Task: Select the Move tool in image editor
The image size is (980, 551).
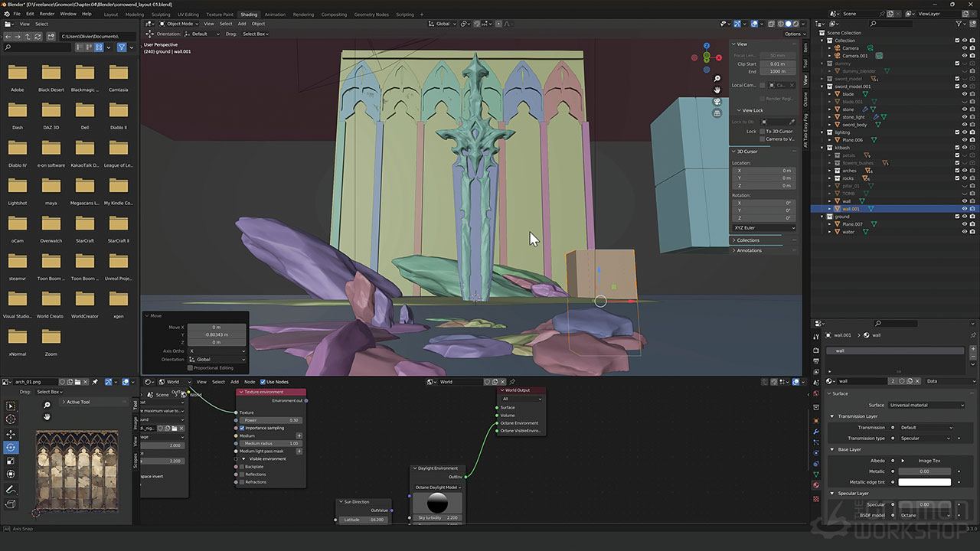Action: coord(11,434)
